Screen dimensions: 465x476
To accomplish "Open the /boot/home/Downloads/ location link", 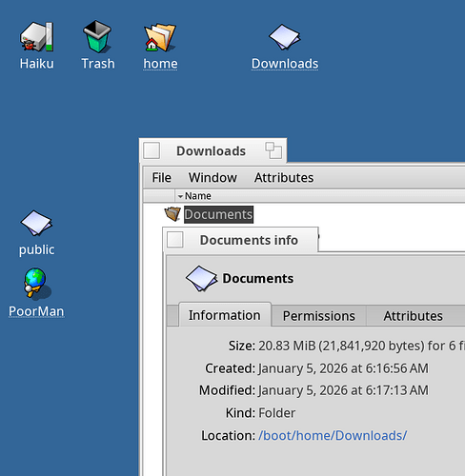I will point(333,435).
